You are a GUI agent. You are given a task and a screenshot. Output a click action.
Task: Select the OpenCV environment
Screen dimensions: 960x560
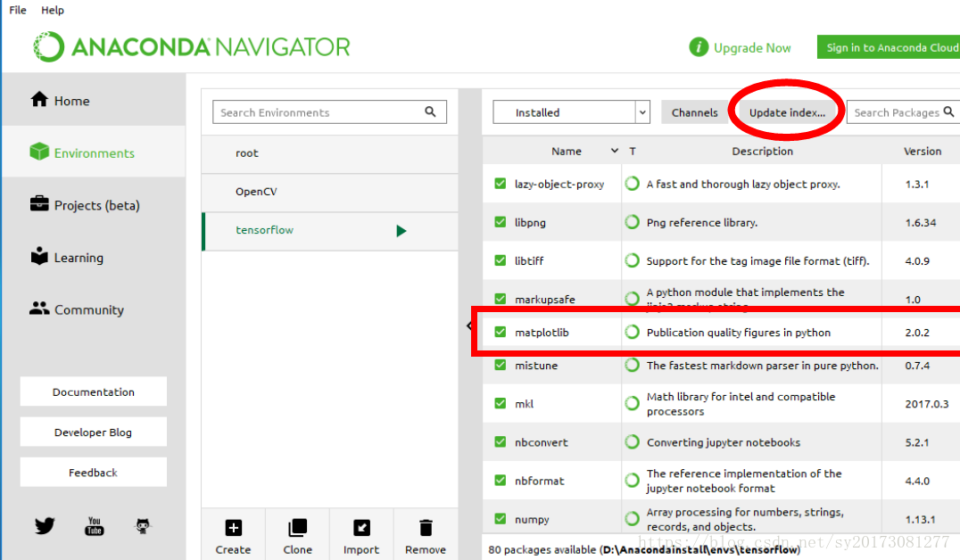tap(330, 193)
